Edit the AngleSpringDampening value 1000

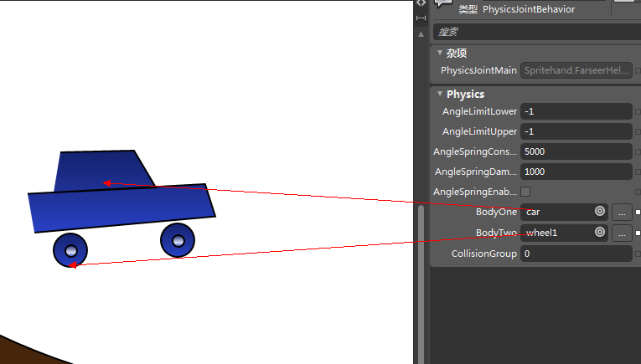(x=576, y=172)
